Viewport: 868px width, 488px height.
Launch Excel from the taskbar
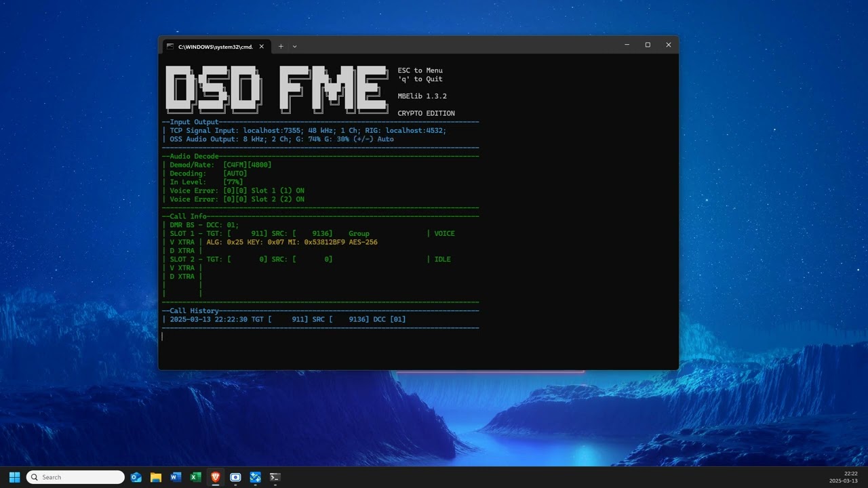195,477
